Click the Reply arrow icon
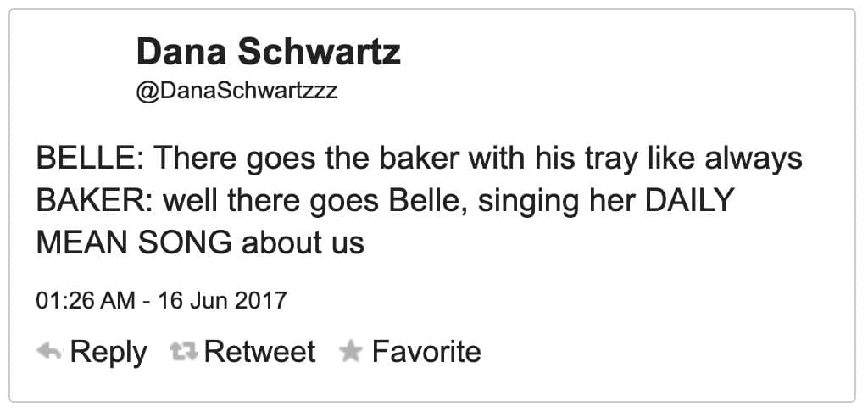Viewport: 868px width, 412px height. tap(49, 351)
